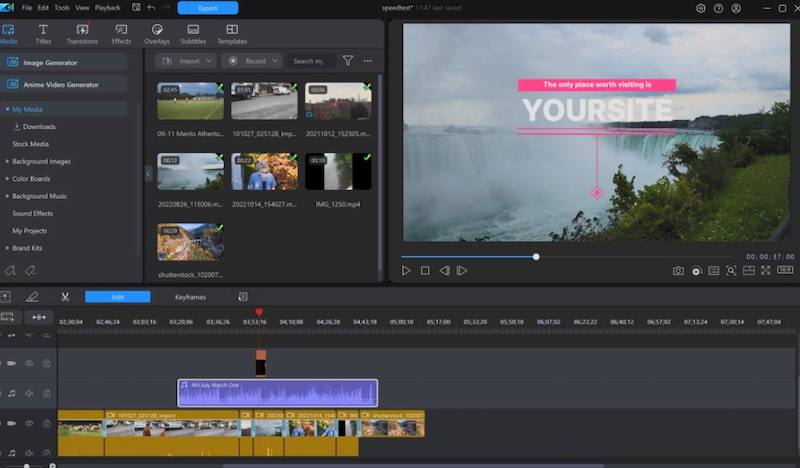Image resolution: width=800 pixels, height=468 pixels.
Task: Mute the 4th July March One audio track
Action: click(x=29, y=393)
